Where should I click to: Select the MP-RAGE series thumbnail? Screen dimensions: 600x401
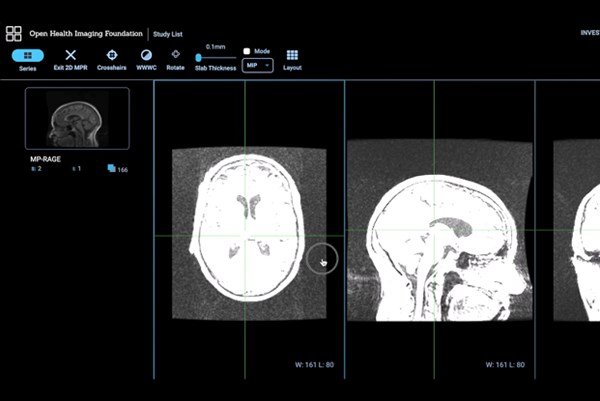tap(77, 118)
